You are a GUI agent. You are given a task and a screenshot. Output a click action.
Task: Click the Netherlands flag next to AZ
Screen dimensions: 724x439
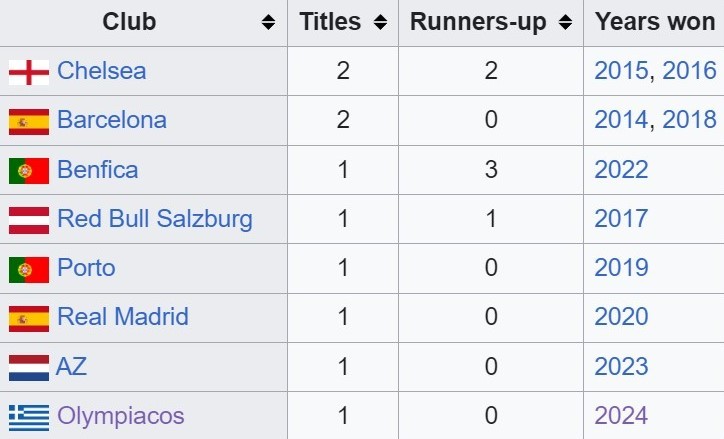[29, 367]
